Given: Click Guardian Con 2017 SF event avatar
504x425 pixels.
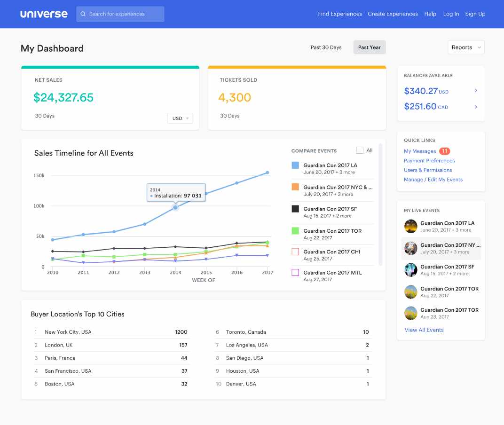Looking at the screenshot, I should coord(411,270).
